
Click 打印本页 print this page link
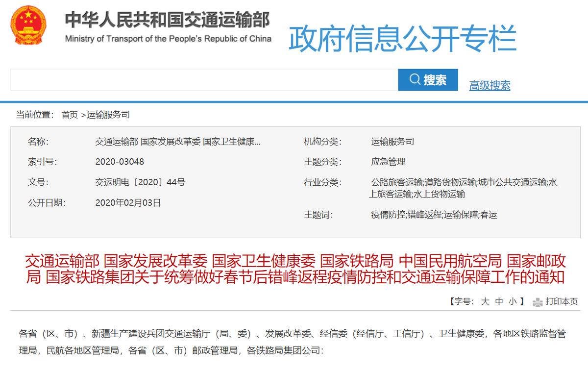[x=562, y=301]
